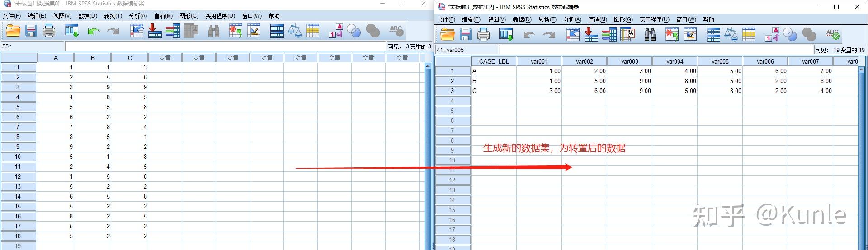Select var002 cell 2.00 in row A

(x=585, y=71)
